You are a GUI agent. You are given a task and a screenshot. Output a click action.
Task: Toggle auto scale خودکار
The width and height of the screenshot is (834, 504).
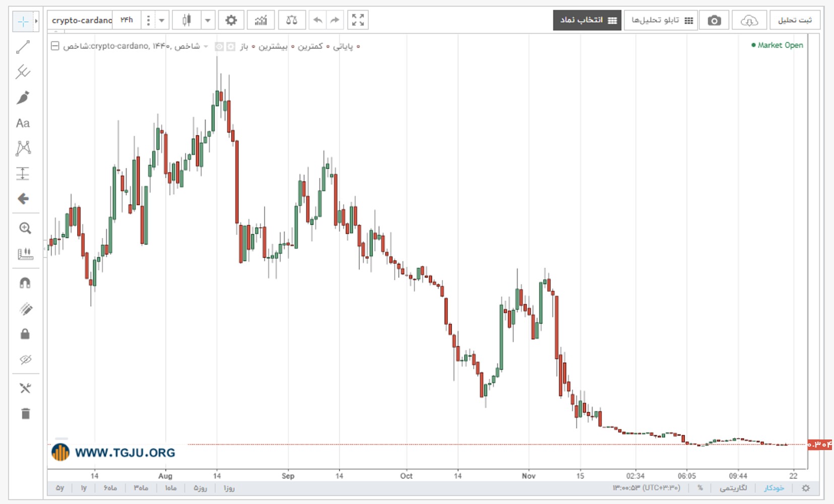point(774,488)
